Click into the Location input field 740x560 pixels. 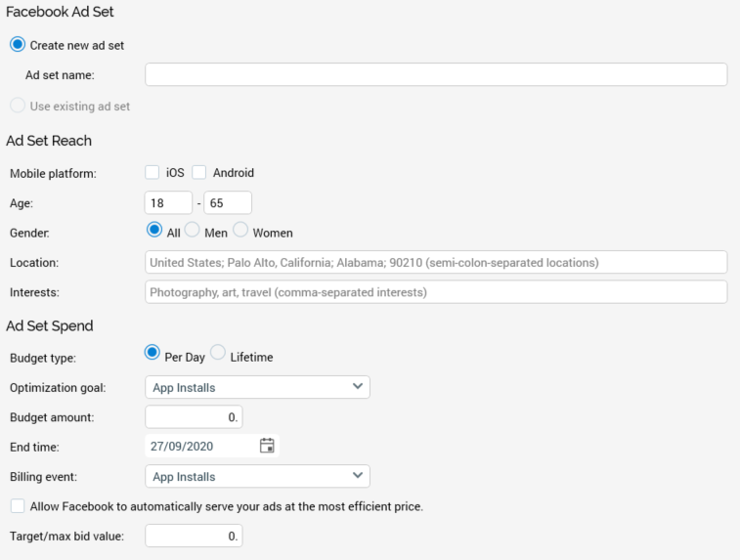point(436,262)
